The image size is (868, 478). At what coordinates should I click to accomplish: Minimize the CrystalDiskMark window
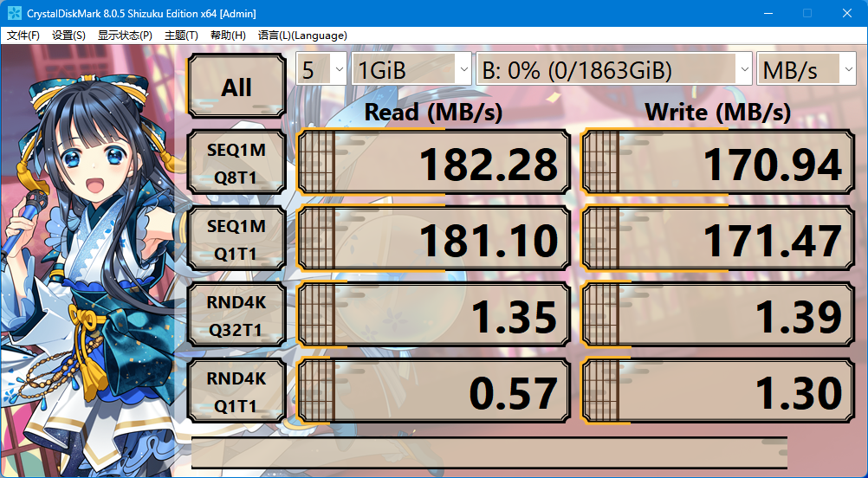click(768, 13)
